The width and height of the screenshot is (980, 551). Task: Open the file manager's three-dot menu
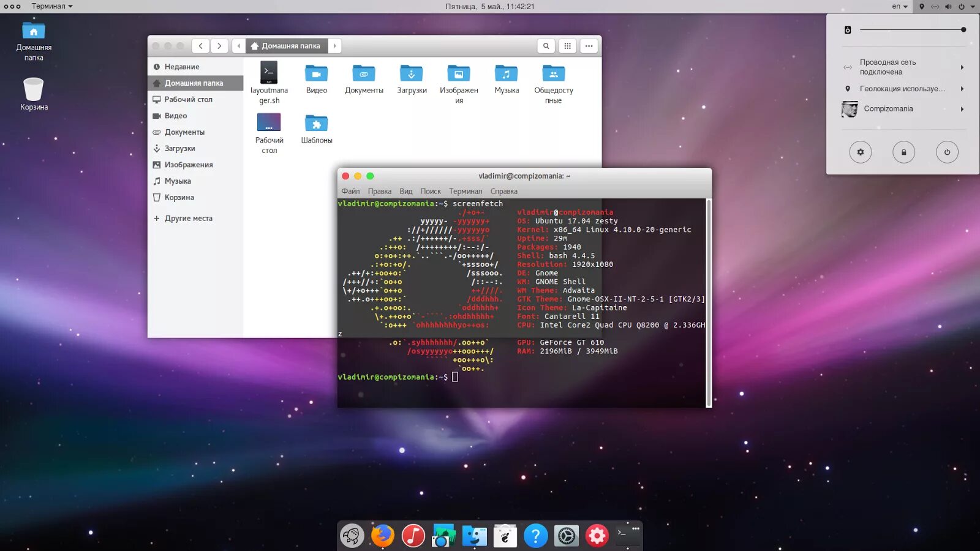[x=589, y=46]
